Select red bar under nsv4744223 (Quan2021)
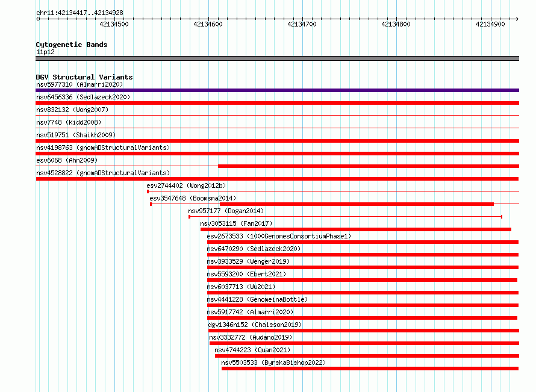Image resolution: width=536 pixels, height=392 pixels. tap(367, 356)
